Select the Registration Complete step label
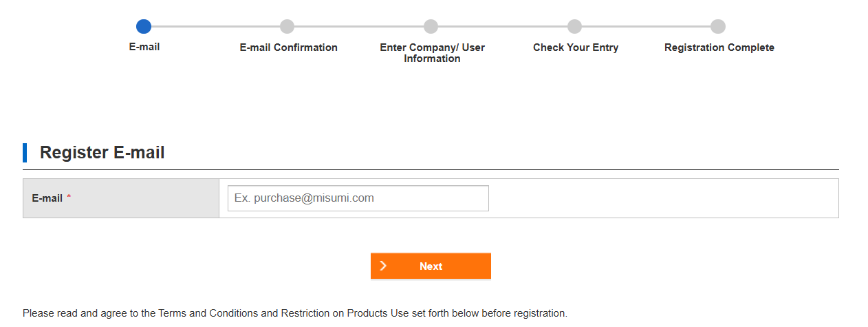 click(x=719, y=48)
